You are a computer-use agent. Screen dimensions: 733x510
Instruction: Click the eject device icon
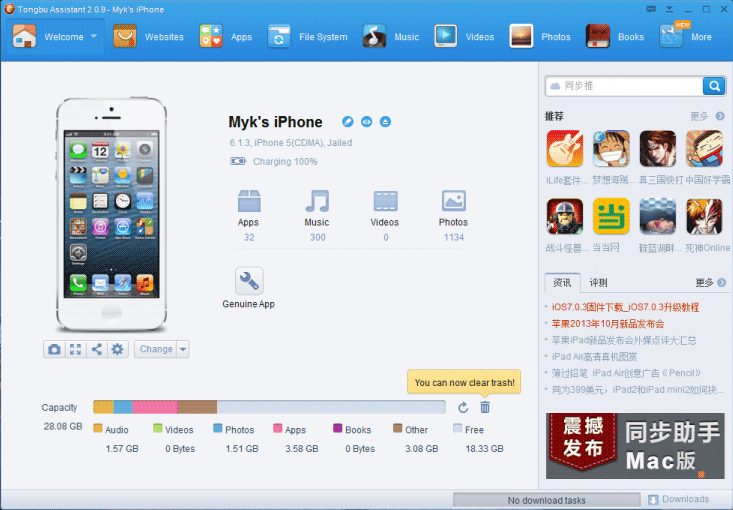385,122
